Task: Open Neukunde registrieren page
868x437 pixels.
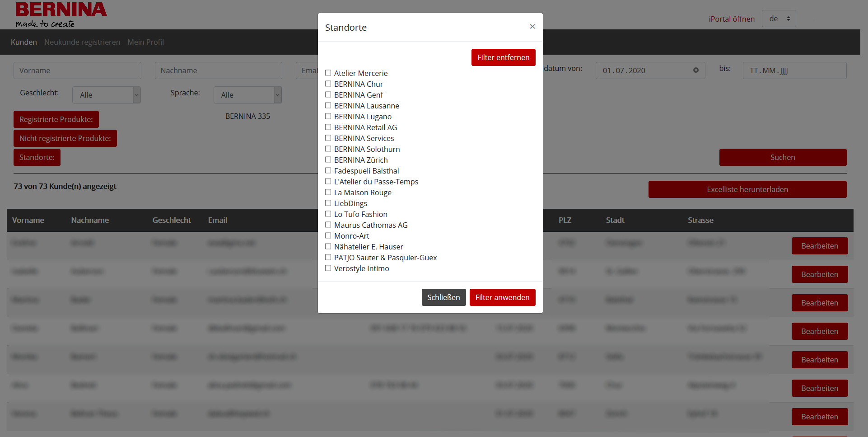Action: [82, 42]
